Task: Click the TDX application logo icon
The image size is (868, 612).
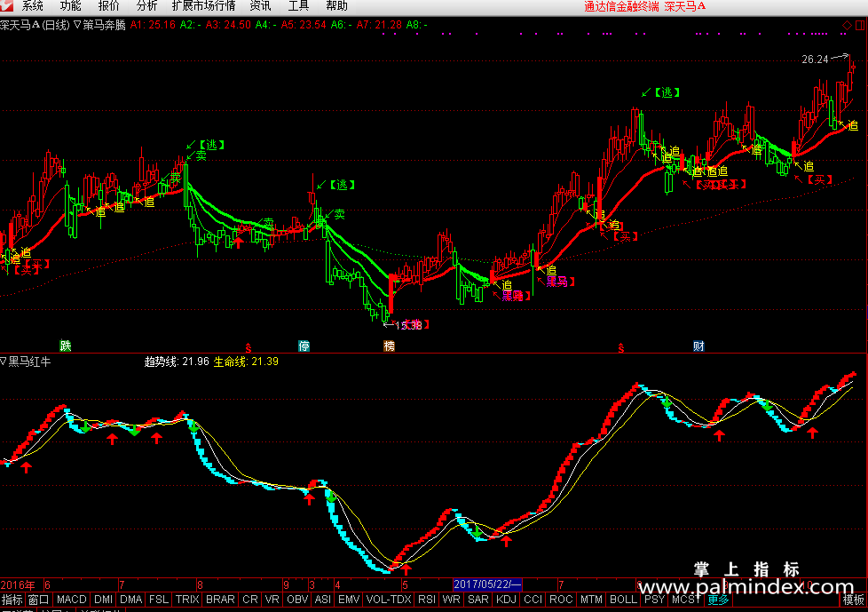Action: click(6, 5)
